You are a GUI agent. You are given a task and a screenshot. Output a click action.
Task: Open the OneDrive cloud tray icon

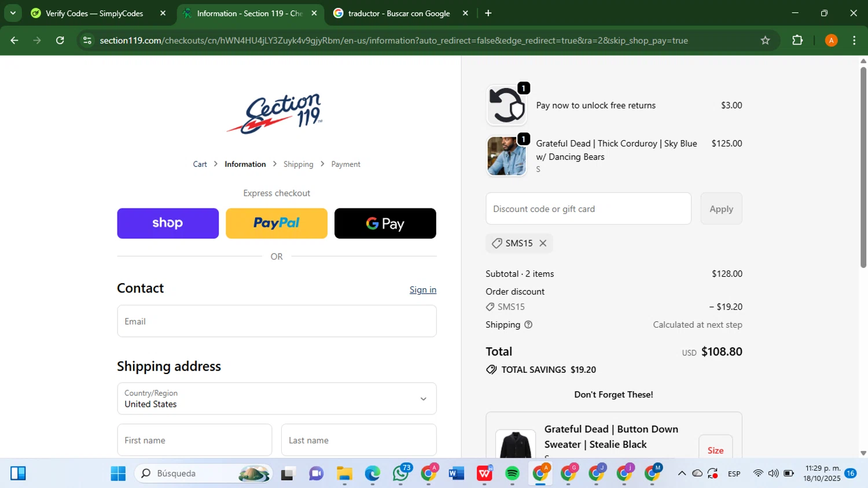(697, 474)
